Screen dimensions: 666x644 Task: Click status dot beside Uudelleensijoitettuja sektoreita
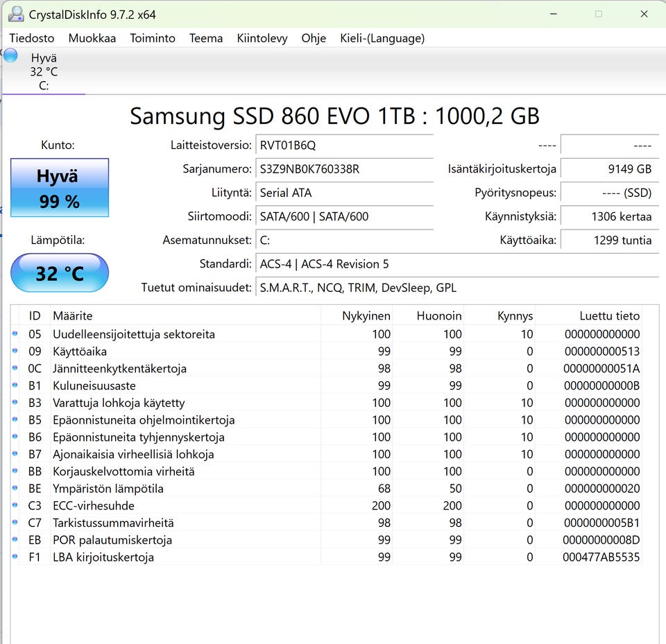pos(15,334)
